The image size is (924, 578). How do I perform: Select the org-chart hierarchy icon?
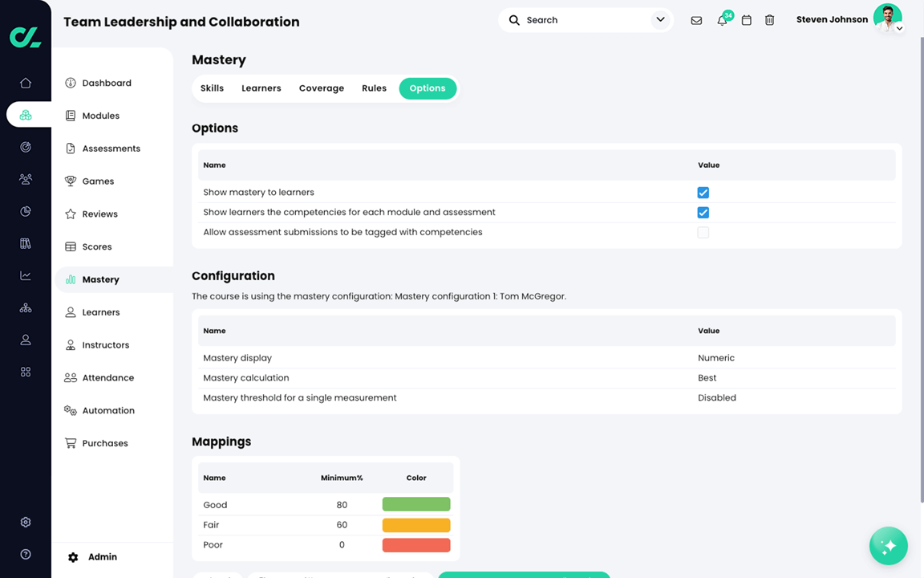pos(25,307)
